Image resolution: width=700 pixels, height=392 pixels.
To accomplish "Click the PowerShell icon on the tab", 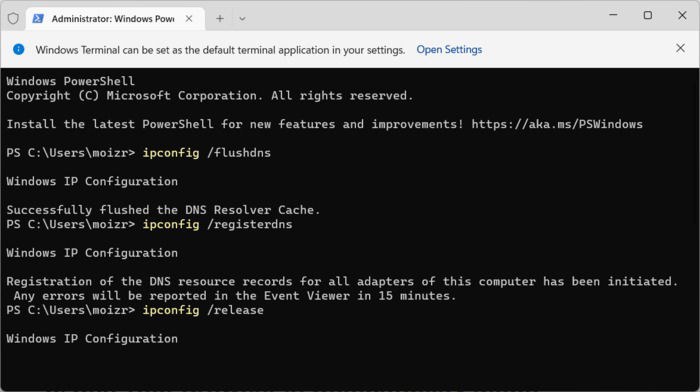I will click(38, 18).
